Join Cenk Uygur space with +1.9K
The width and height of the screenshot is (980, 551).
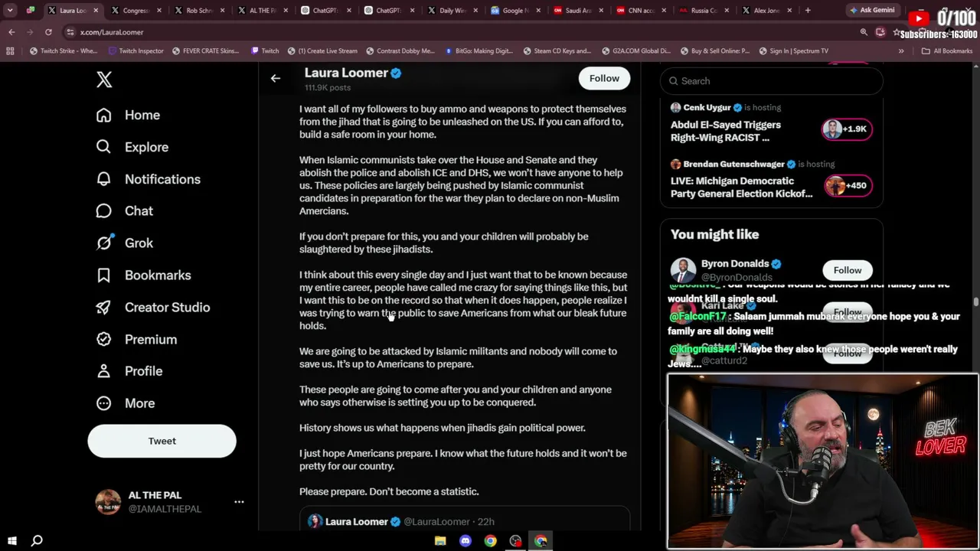[x=847, y=129]
